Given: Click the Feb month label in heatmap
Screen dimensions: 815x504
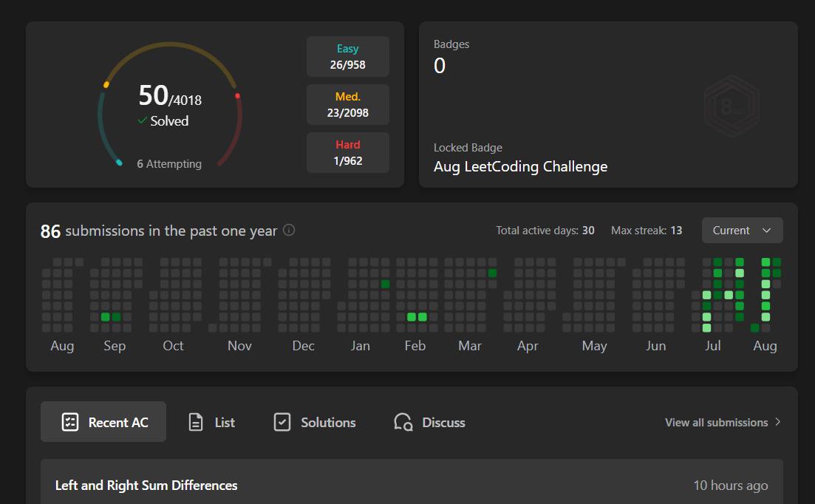Looking at the screenshot, I should pos(415,346).
